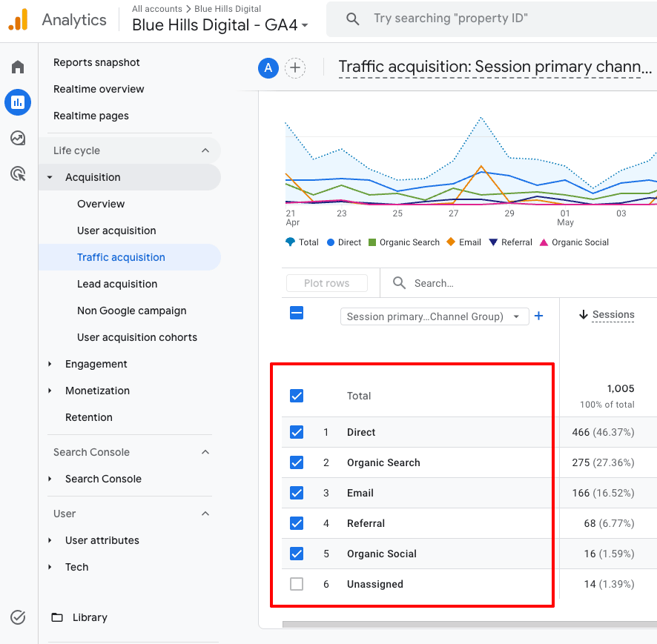This screenshot has width=657, height=644.
Task: Open User acquisition cohorts report
Action: [x=137, y=337]
